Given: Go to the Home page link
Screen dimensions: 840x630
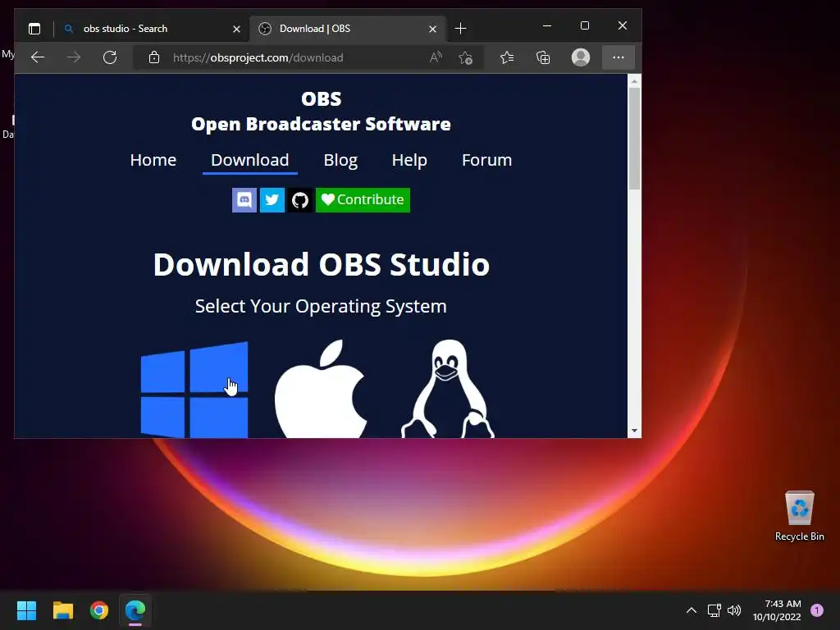Looking at the screenshot, I should (x=153, y=160).
